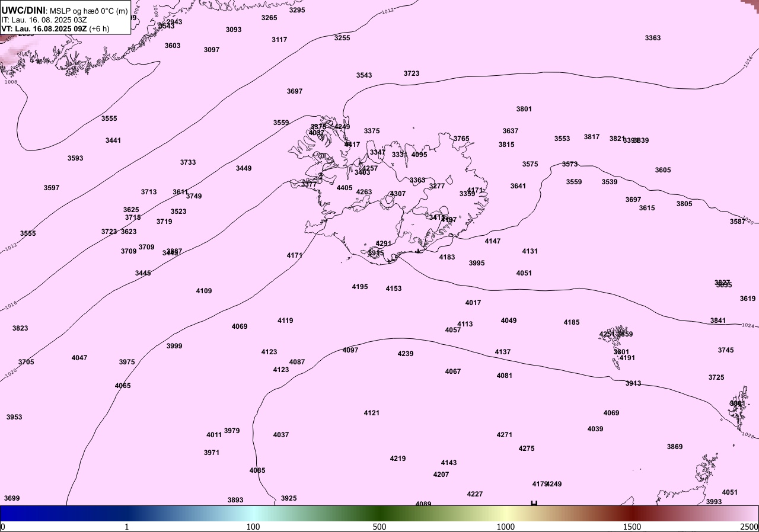Select the value 4185
This screenshot has width=759, height=532.
(572, 322)
